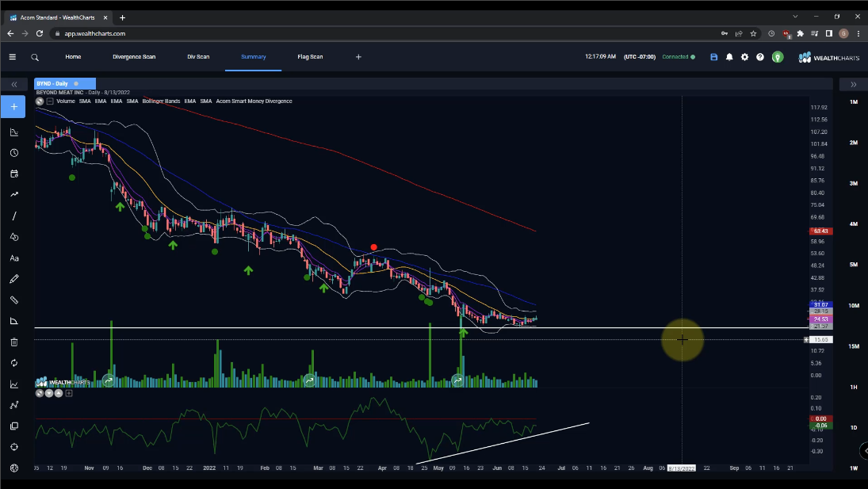The width and height of the screenshot is (868, 489).
Task: Open the calendar date tool
Action: [x=13, y=174]
